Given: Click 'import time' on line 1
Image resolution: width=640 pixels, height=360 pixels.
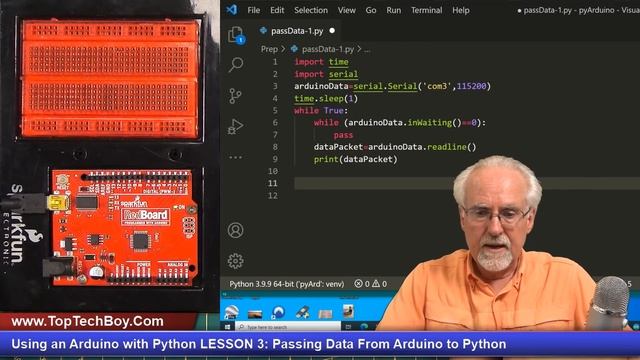Looking at the screenshot, I should (321, 62).
